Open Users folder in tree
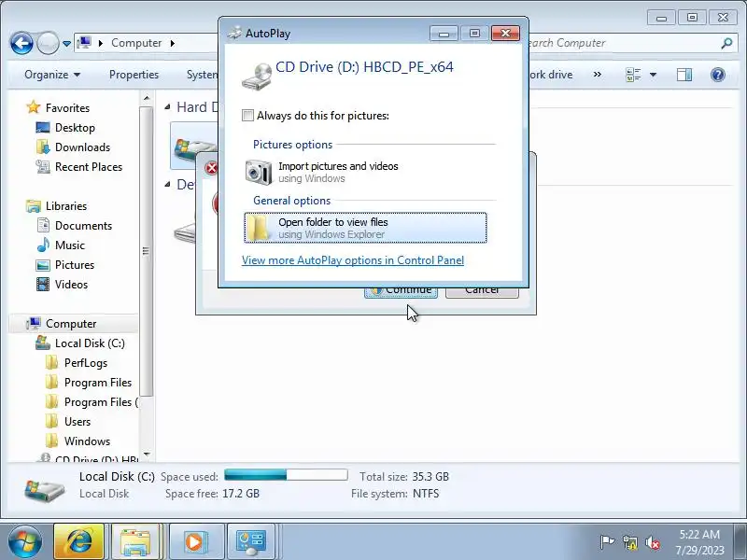The height and width of the screenshot is (560, 747). click(78, 422)
